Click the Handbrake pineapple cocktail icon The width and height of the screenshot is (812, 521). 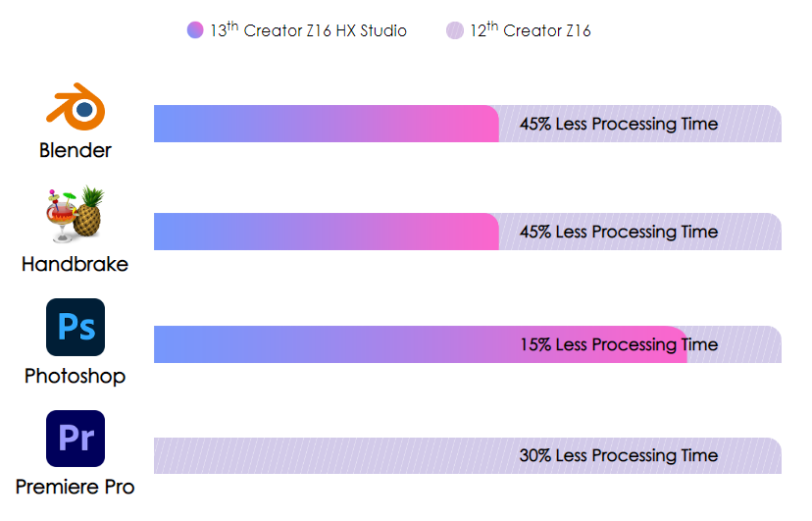[76, 214]
